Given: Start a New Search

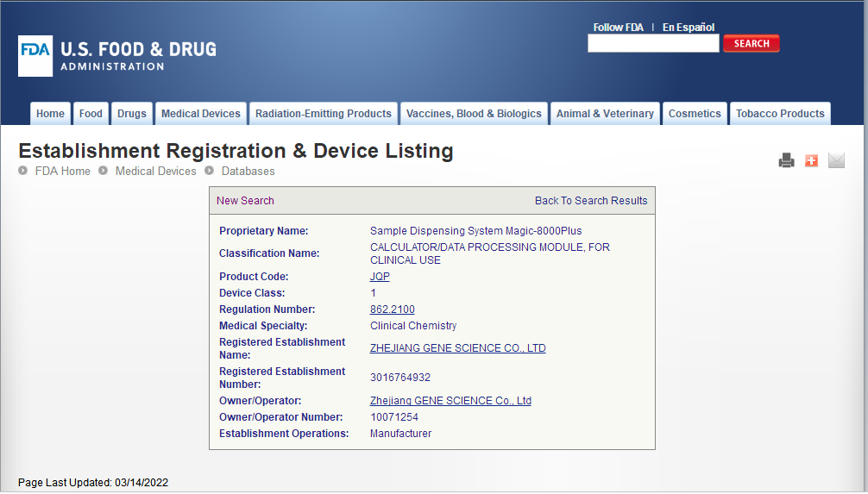Looking at the screenshot, I should tap(245, 201).
